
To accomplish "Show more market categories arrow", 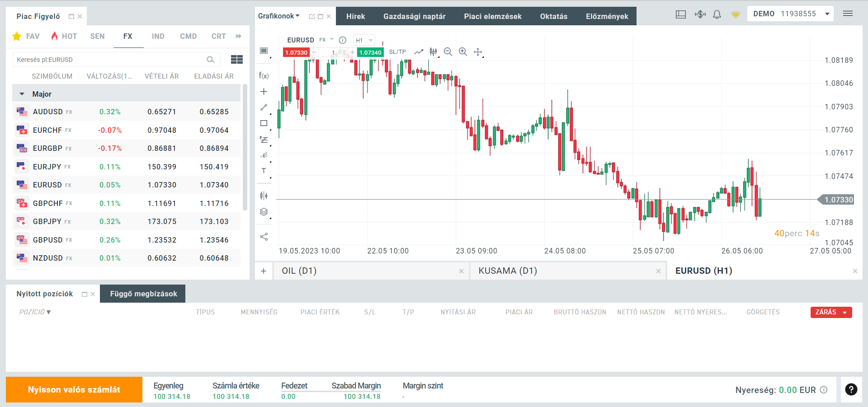I will [x=239, y=36].
